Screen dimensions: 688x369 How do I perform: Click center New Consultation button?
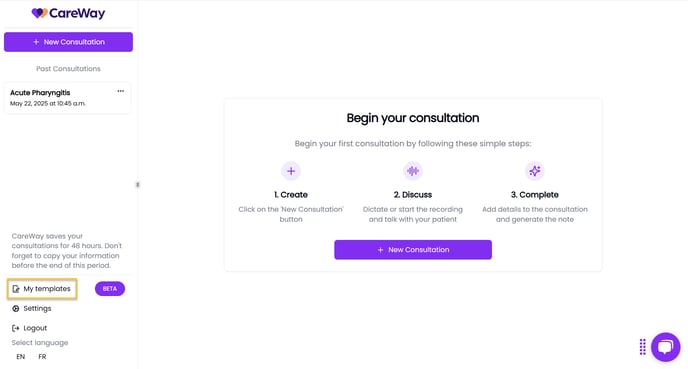pyautogui.click(x=413, y=250)
